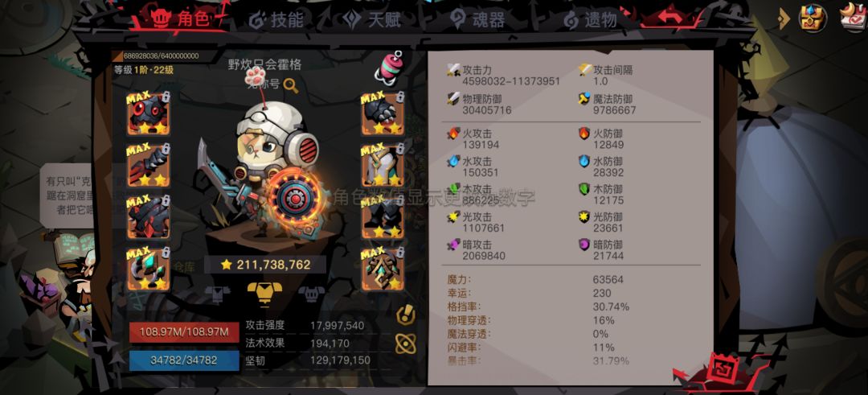Image resolution: width=868 pixels, height=395 pixels.
Task: Select the 遗物 relics tab
Action: pyautogui.click(x=590, y=20)
